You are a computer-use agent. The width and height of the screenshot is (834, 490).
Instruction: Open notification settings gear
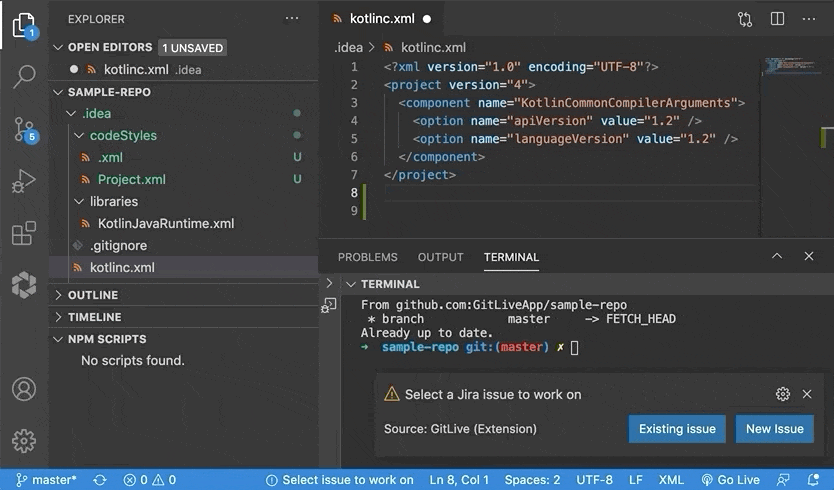click(x=782, y=394)
